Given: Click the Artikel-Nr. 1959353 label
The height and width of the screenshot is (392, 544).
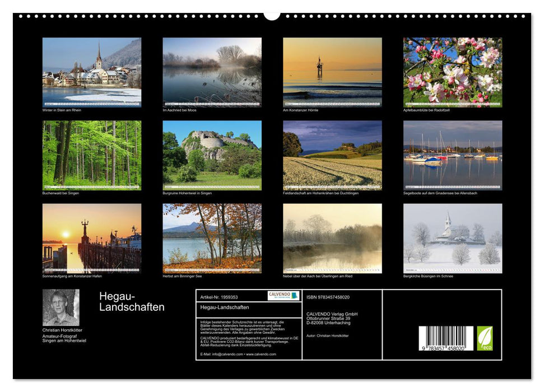Looking at the screenshot, I should (x=220, y=297).
